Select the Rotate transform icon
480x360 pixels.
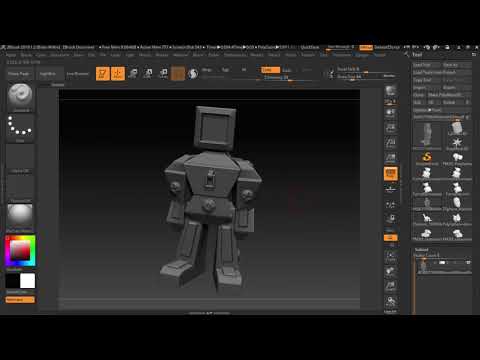(163, 74)
